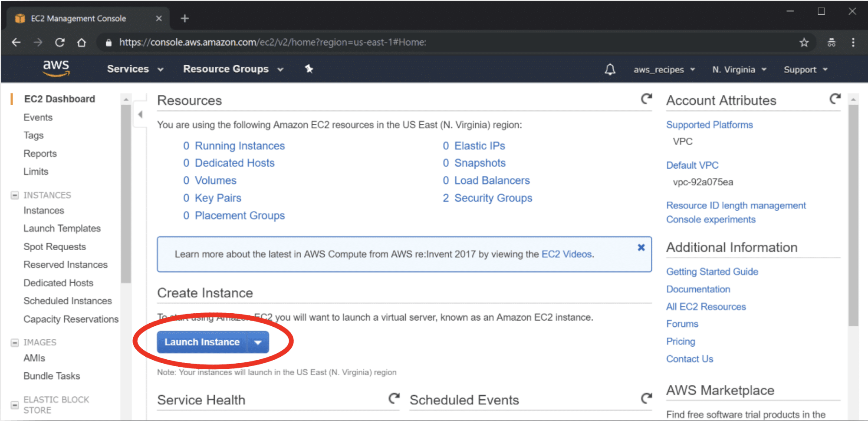Click the Launch Instance button

point(202,342)
